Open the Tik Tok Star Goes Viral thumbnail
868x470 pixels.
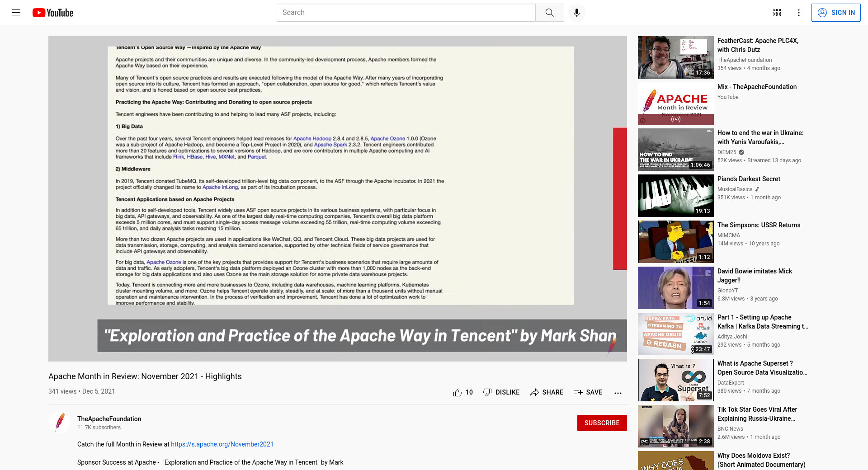tap(676, 426)
